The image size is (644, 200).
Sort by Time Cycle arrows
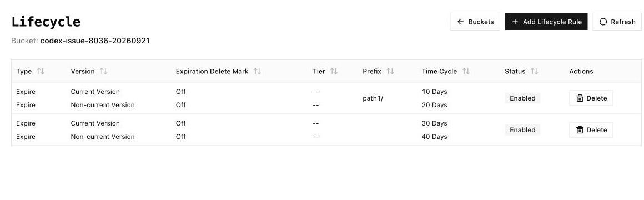[x=466, y=71]
